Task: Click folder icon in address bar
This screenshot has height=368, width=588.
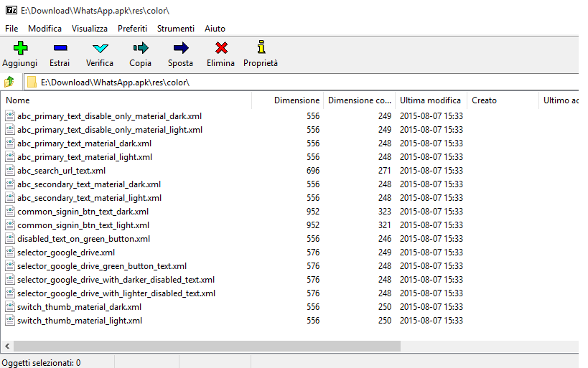Action: [32, 82]
